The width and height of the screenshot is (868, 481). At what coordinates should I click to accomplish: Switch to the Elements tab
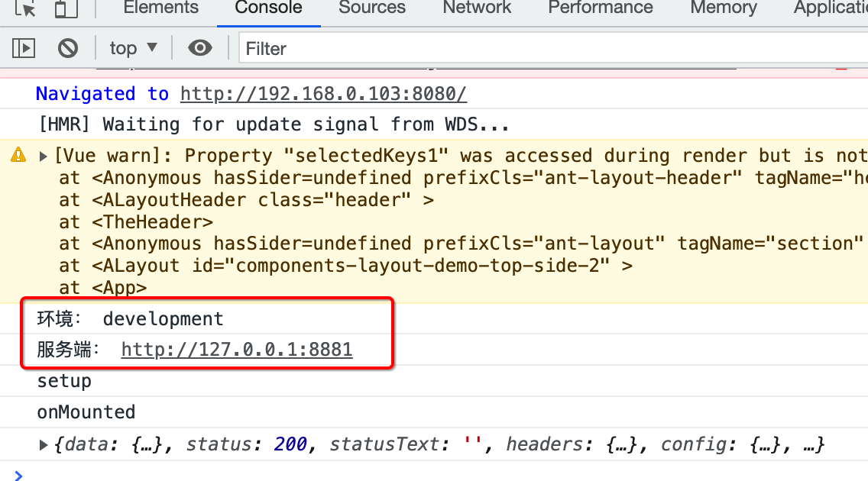pos(160,8)
